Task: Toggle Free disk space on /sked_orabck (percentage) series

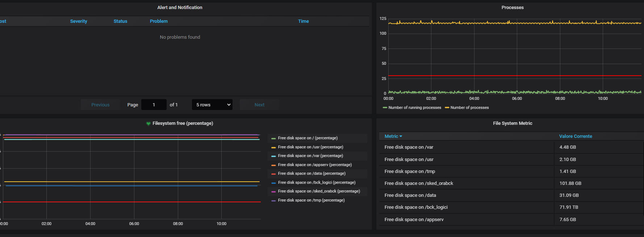Action: (319, 191)
